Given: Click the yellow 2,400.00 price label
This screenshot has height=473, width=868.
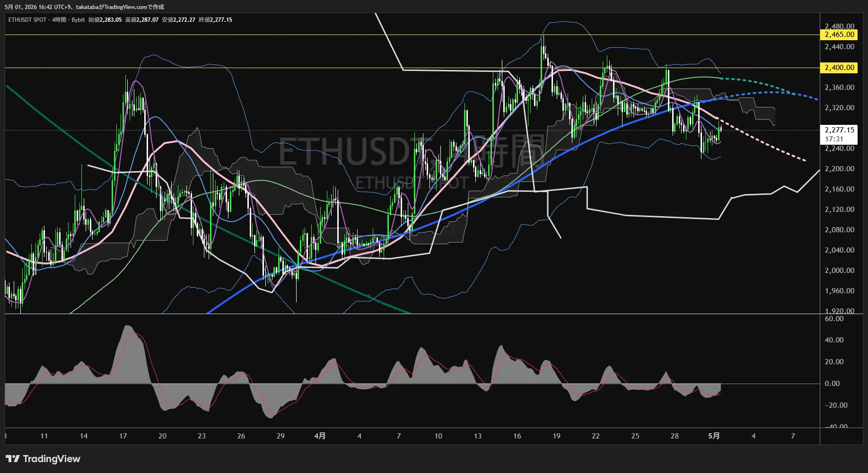Looking at the screenshot, I should click(839, 68).
